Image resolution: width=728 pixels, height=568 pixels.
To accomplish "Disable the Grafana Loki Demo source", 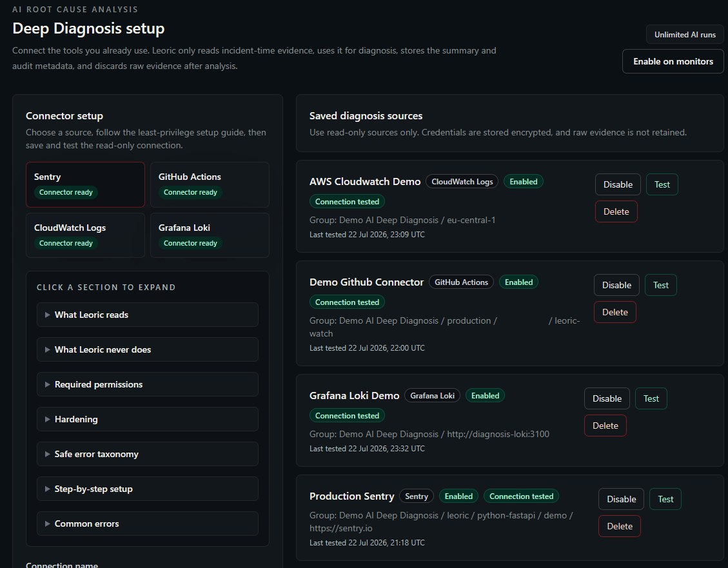I will pyautogui.click(x=607, y=398).
